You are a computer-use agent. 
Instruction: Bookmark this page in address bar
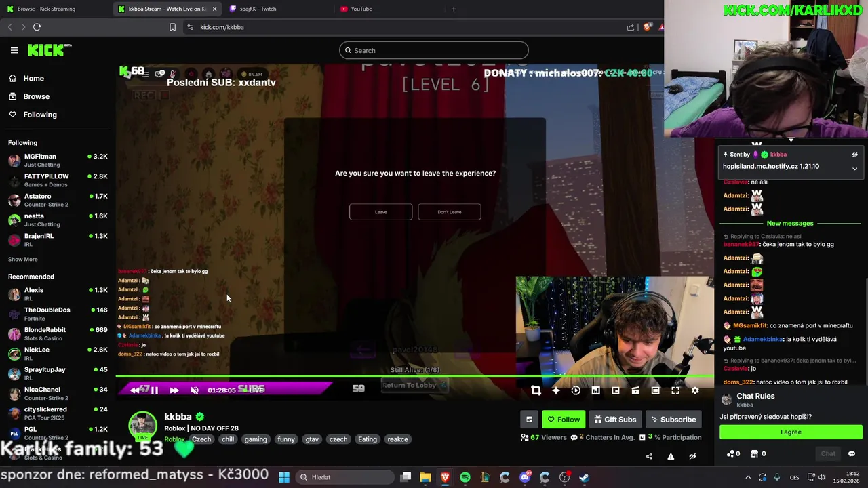pyautogui.click(x=172, y=27)
